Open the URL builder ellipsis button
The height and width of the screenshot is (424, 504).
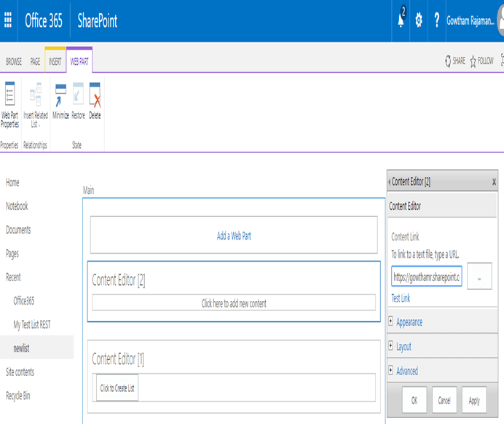[479, 276]
